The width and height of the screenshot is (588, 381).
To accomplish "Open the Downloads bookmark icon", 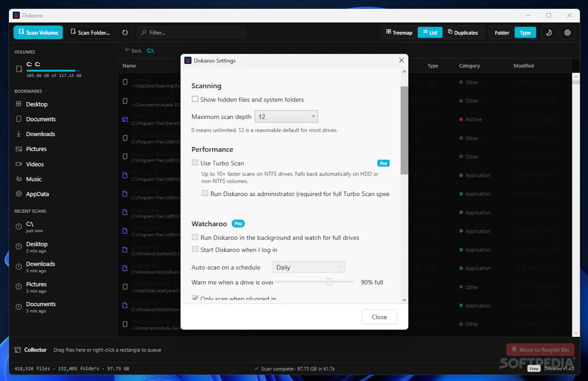I will (x=19, y=134).
